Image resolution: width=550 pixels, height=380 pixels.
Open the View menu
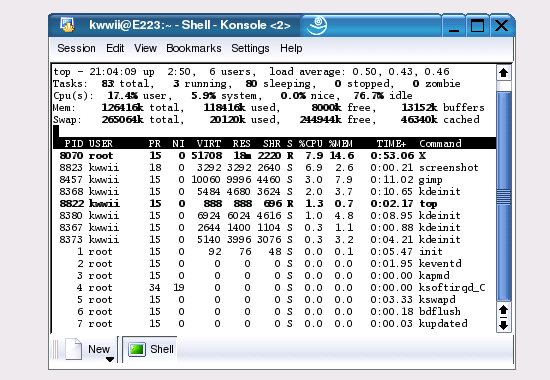(x=145, y=48)
